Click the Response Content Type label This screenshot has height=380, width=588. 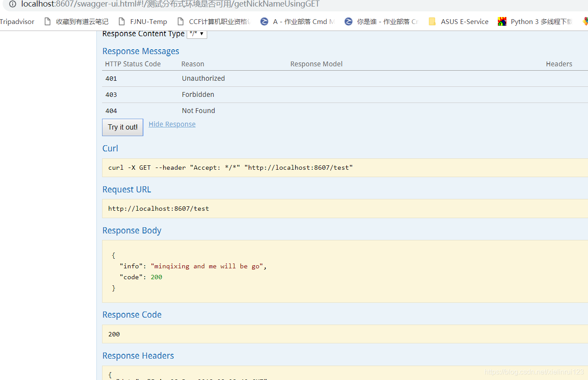point(143,34)
